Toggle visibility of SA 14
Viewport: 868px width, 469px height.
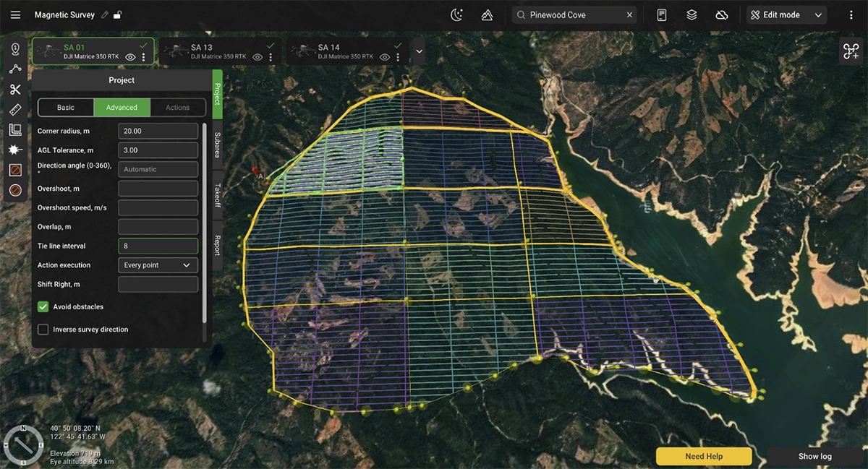click(385, 57)
